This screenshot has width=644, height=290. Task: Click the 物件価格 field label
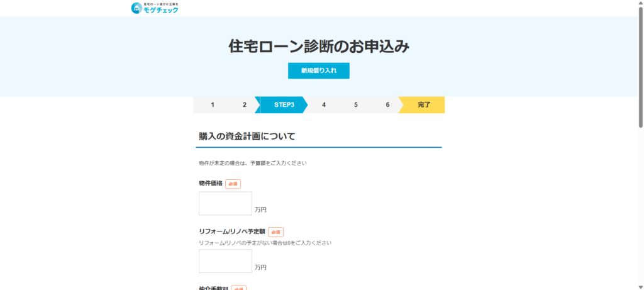point(211,184)
